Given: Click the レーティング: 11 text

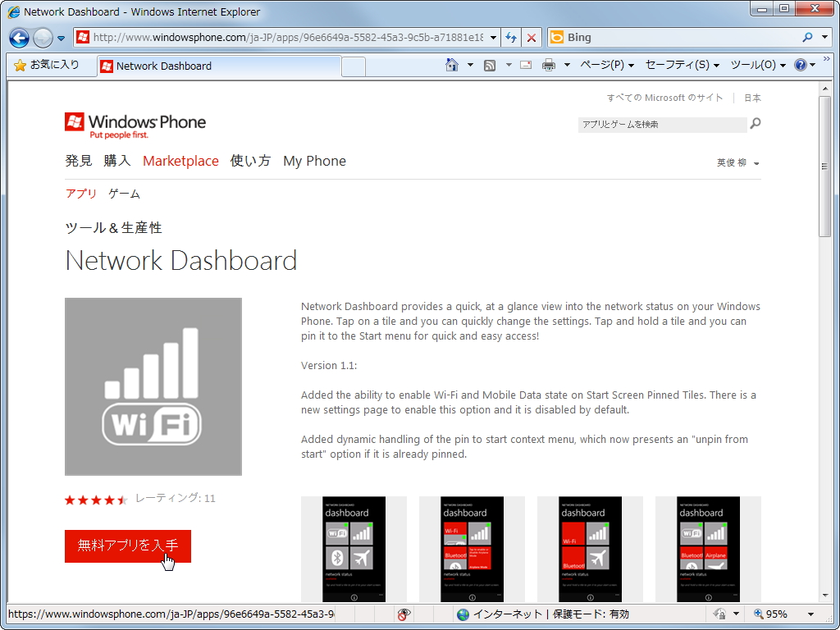Looking at the screenshot, I should click(x=176, y=498).
